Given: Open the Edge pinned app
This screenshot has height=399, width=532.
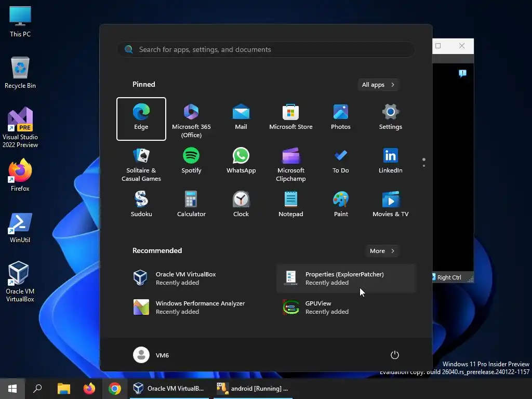Looking at the screenshot, I should 141,119.
